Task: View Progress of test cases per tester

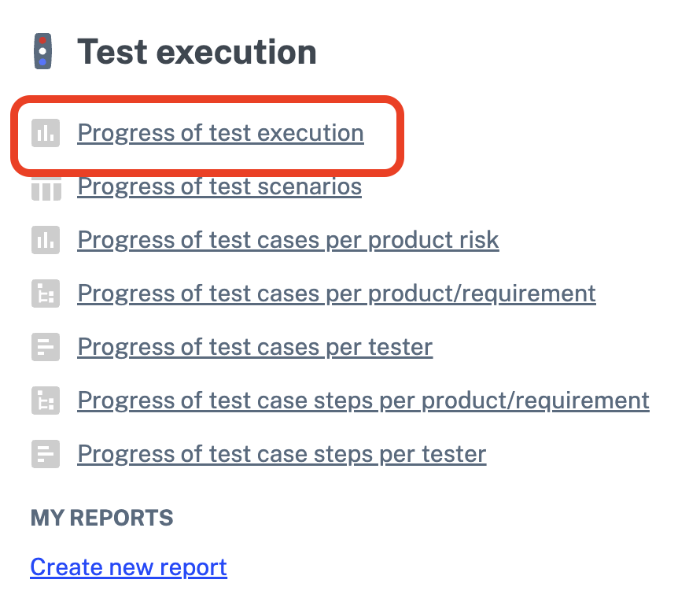Action: [255, 347]
